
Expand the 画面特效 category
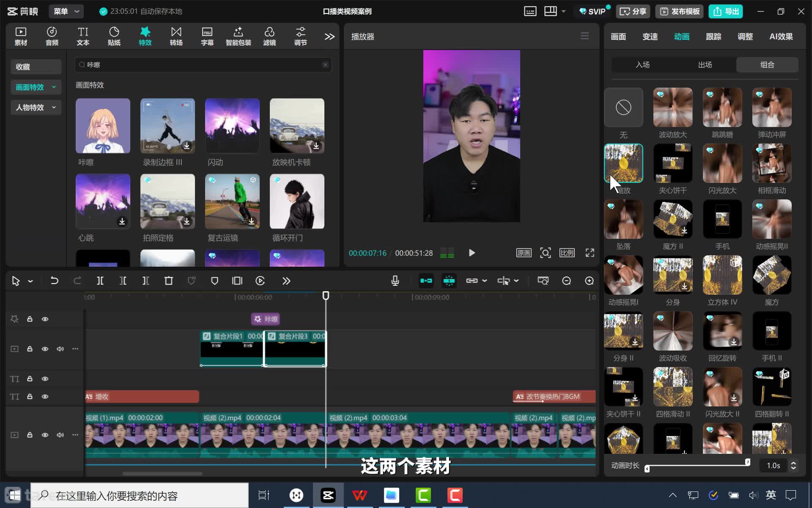[x=36, y=87]
